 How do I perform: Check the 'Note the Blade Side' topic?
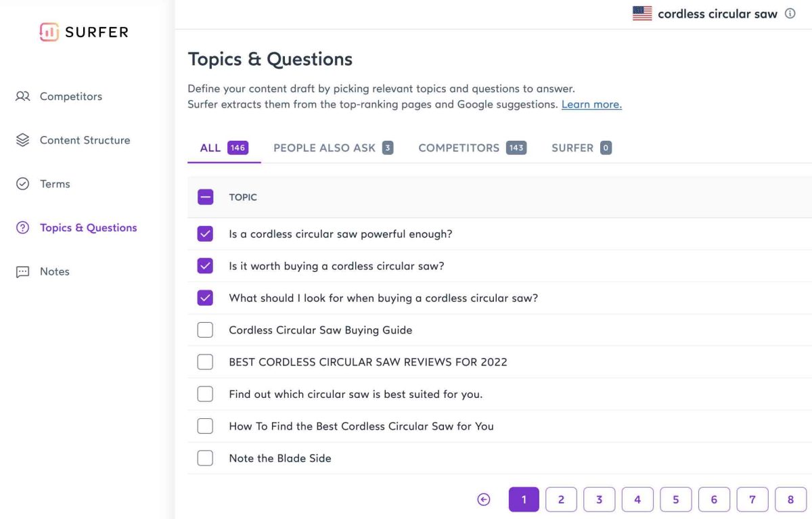[x=205, y=458]
